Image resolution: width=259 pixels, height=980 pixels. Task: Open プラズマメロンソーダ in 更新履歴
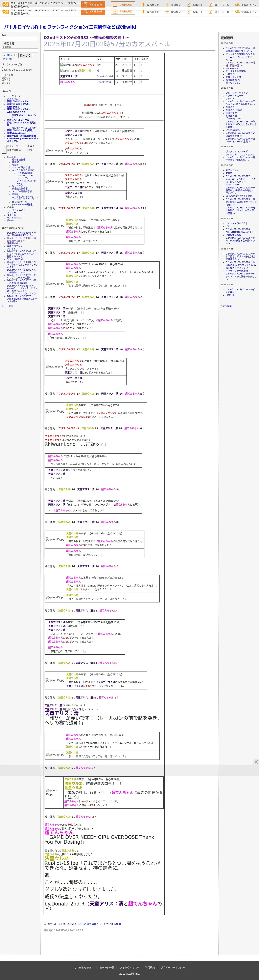coord(237,151)
